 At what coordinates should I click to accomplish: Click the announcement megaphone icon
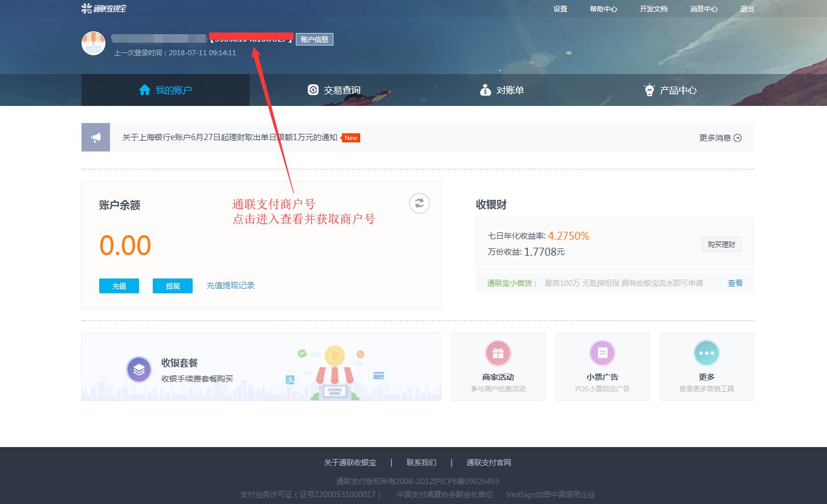(96, 137)
